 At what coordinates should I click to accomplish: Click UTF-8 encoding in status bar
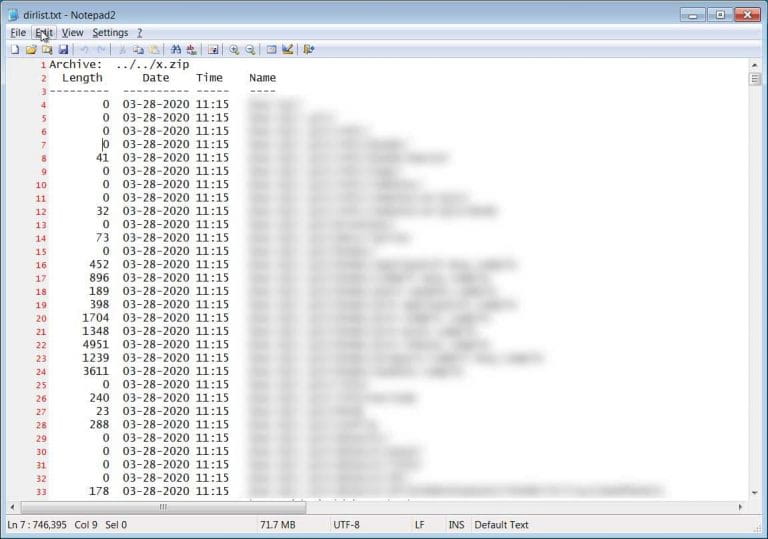click(x=350, y=525)
